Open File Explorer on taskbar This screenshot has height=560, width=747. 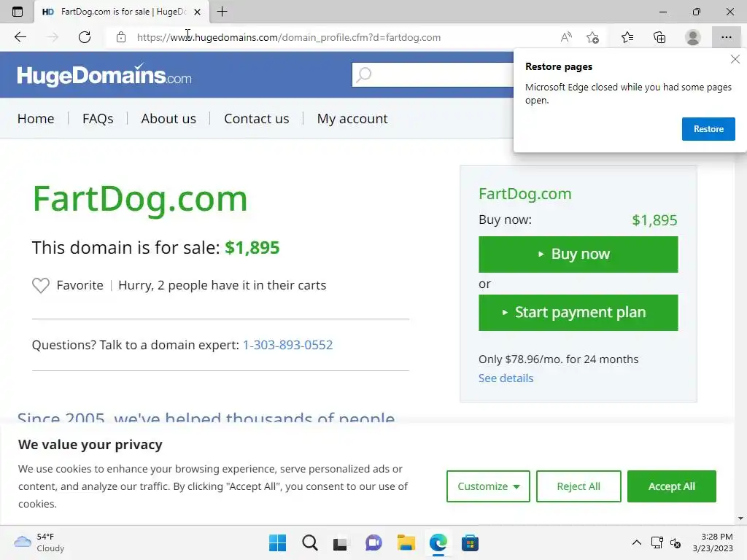406,542
